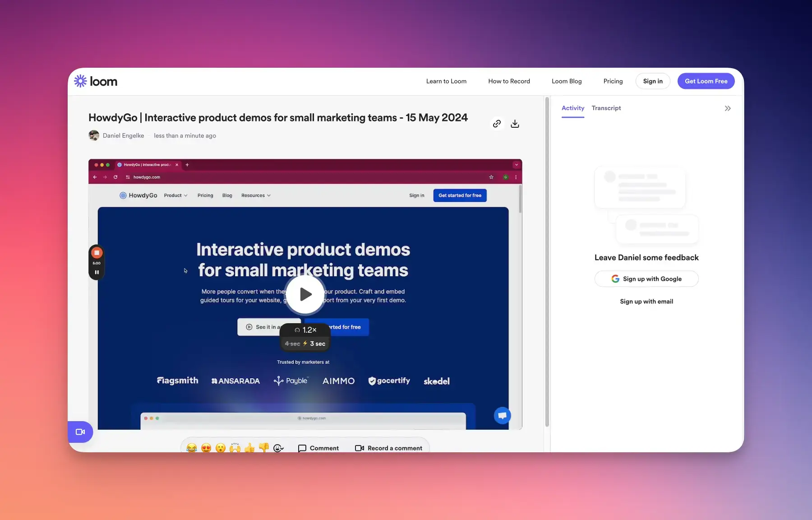The image size is (812, 520).
Task: Click 'Leave Daniel some feedback' heading
Action: tap(646, 258)
